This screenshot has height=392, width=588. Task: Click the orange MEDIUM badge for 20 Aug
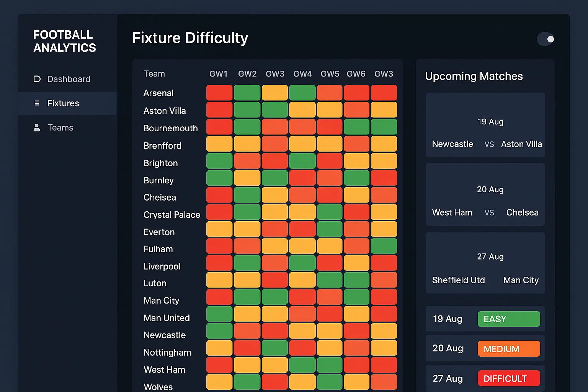click(x=509, y=349)
